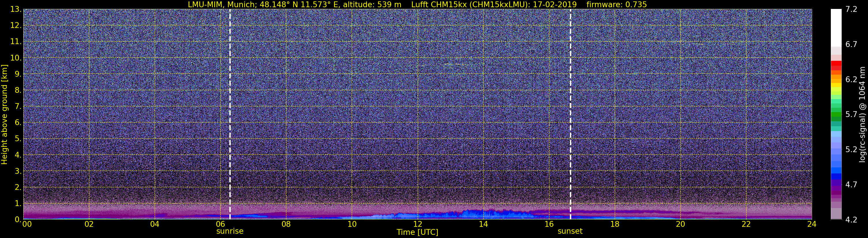The width and height of the screenshot is (868, 238).
Task: Click the colorbar tick label 4.2
Action: point(851,220)
